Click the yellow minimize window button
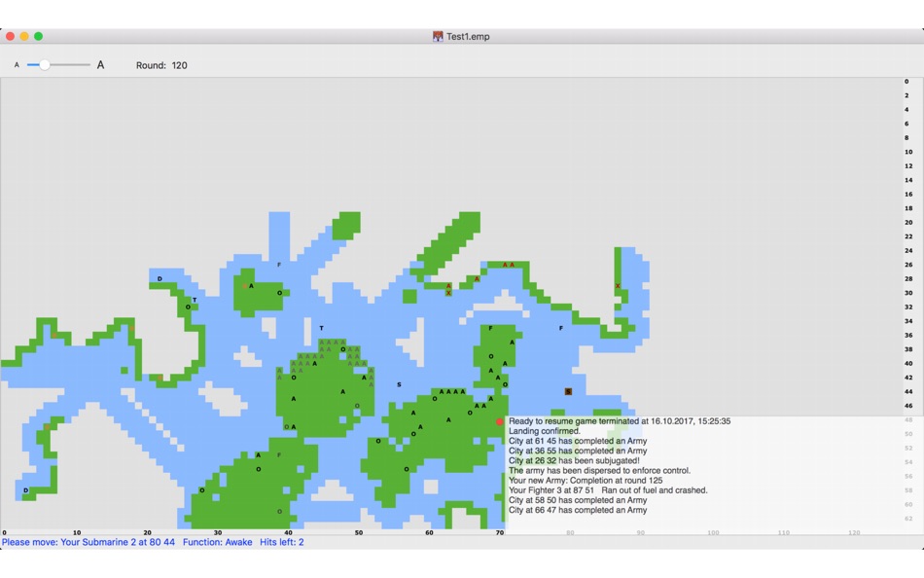The height and width of the screenshot is (578, 924). [24, 37]
